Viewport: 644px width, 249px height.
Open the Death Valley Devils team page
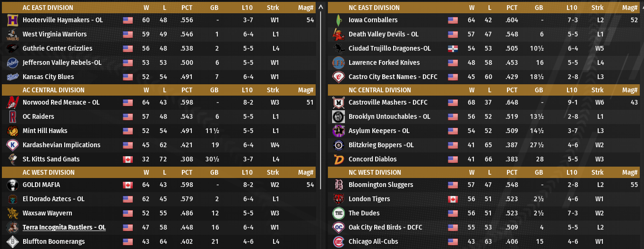tap(383, 35)
